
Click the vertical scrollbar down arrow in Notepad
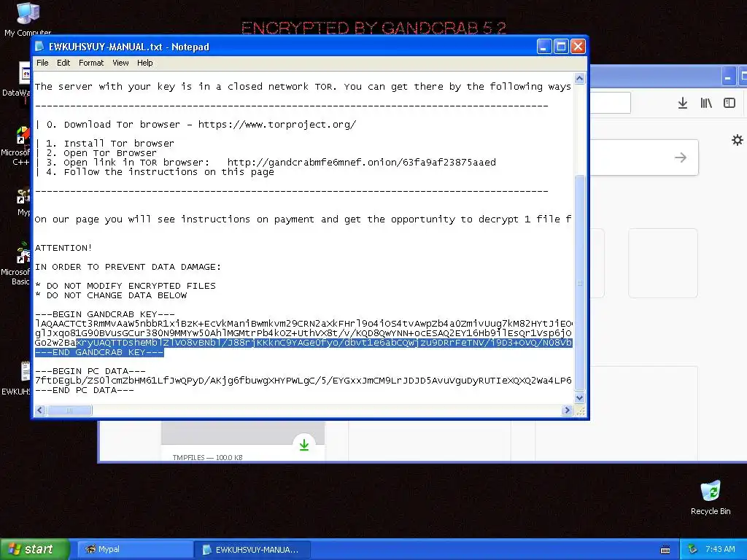tap(580, 397)
